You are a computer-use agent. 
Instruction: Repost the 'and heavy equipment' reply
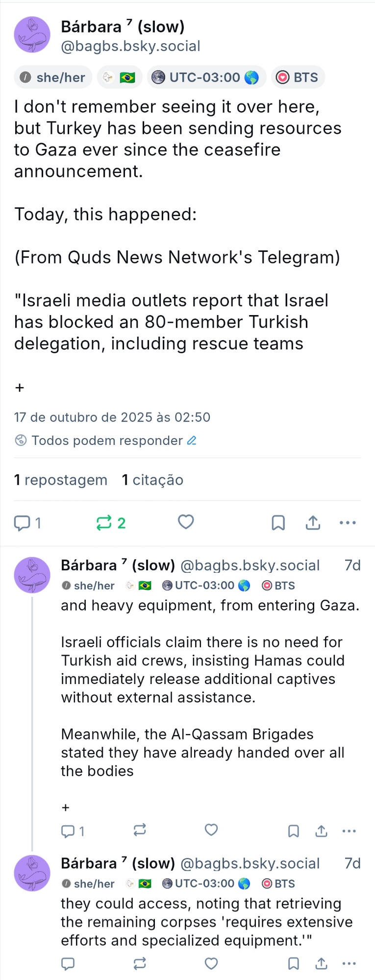coord(140,830)
